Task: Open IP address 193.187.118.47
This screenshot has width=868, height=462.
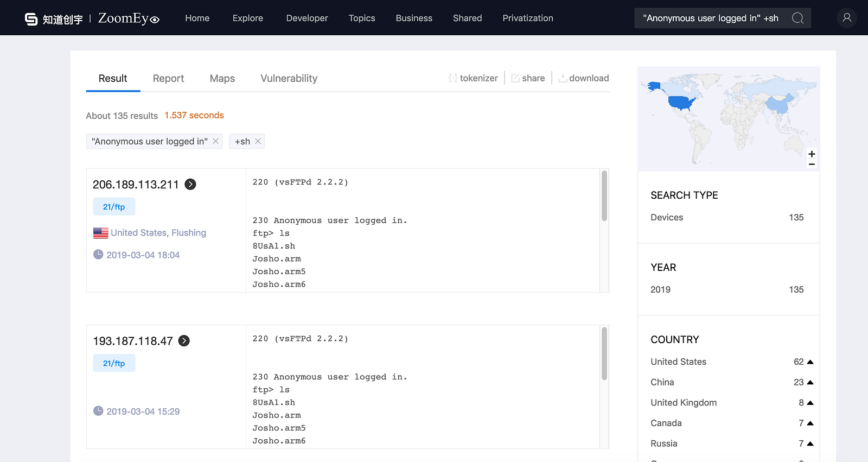Action: pyautogui.click(x=133, y=341)
